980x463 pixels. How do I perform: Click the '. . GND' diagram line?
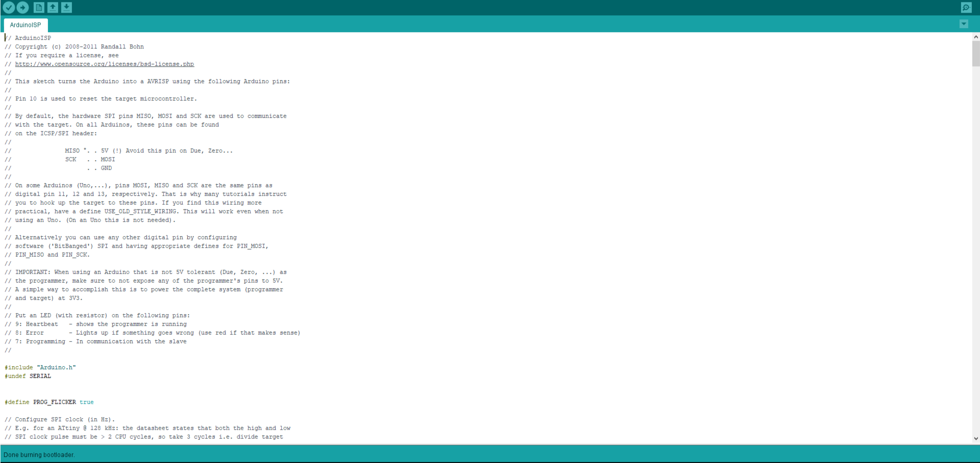coord(58,168)
